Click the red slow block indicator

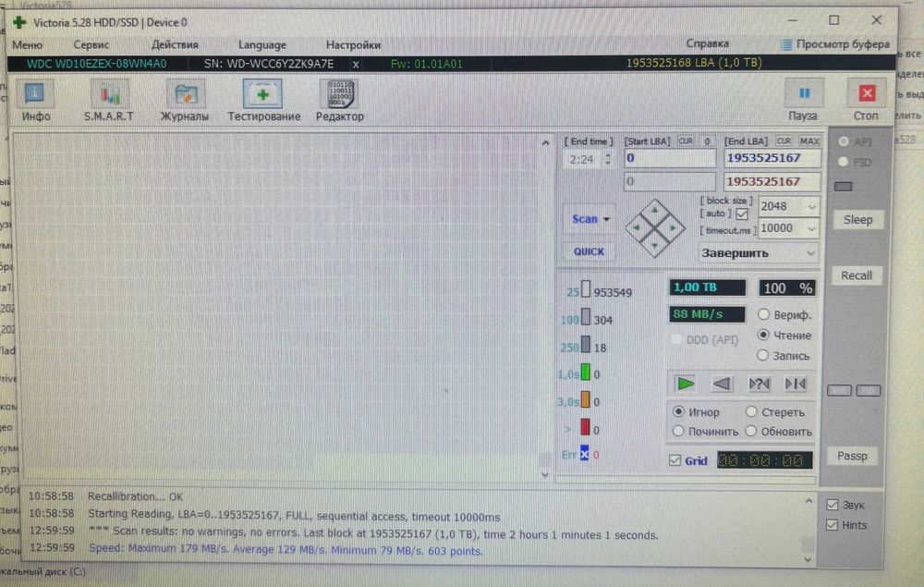585,427
